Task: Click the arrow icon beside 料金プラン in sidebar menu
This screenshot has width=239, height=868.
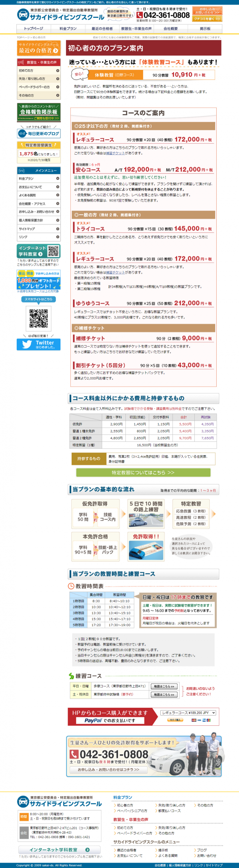Action: pos(58,178)
